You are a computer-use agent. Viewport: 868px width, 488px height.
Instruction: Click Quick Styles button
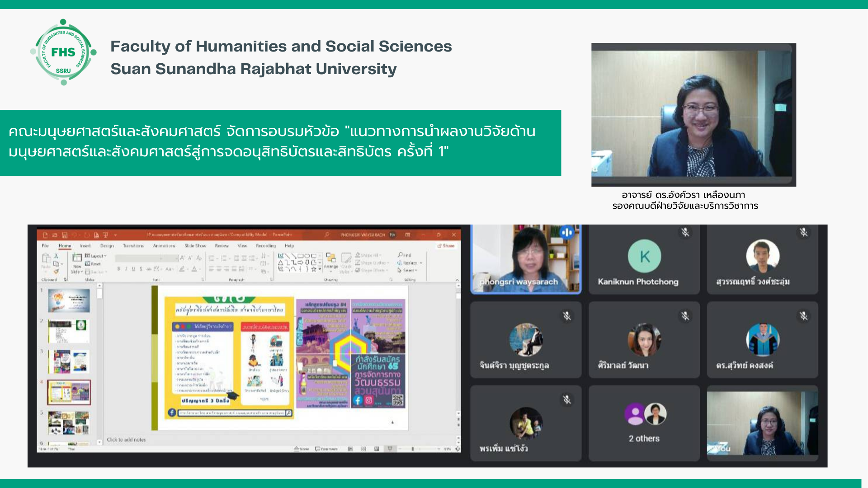[x=346, y=263]
